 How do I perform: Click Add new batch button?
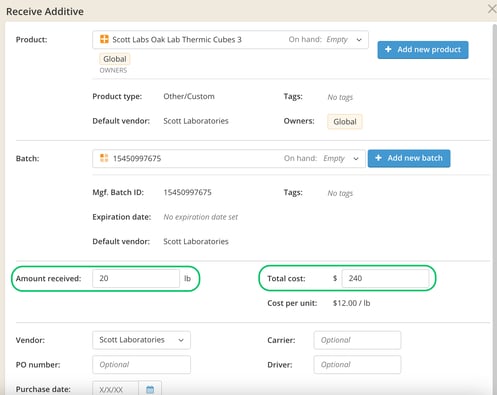(409, 158)
